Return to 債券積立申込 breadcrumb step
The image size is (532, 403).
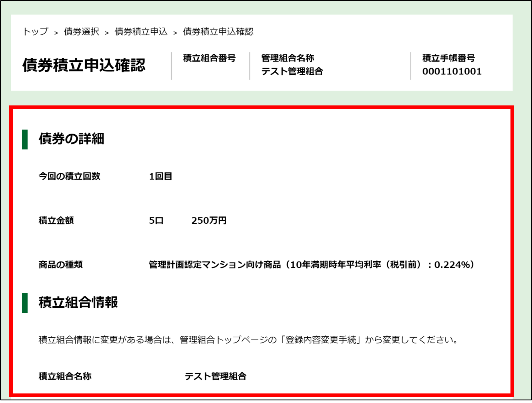141,32
